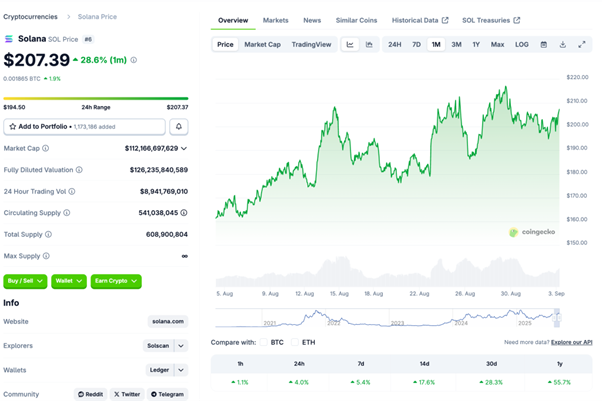Show info tooltip next to 28.6% (1m)
The height and width of the screenshot is (401, 602).
134,60
